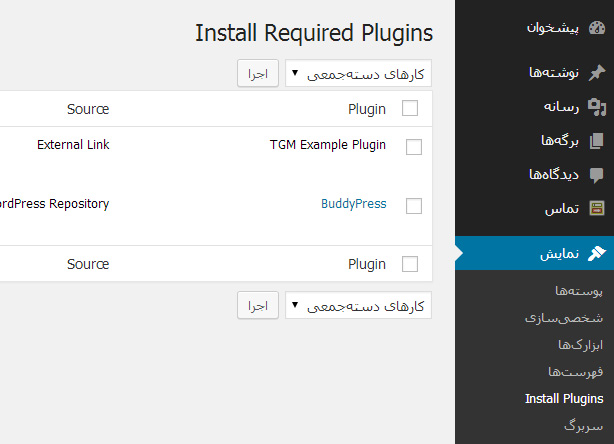
Task: Click TGM Example Plugin name
Action: coord(328,145)
